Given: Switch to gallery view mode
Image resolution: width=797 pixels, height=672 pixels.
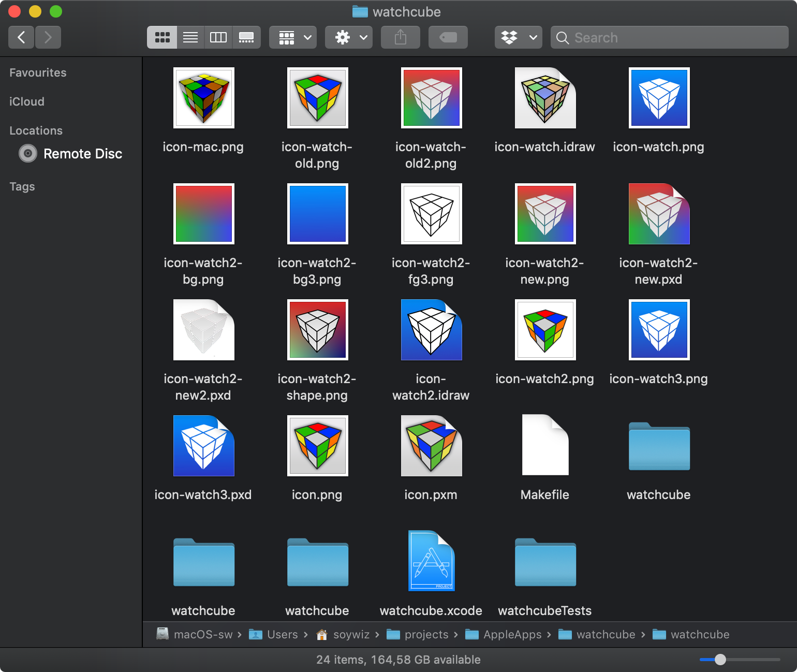Looking at the screenshot, I should click(x=246, y=37).
